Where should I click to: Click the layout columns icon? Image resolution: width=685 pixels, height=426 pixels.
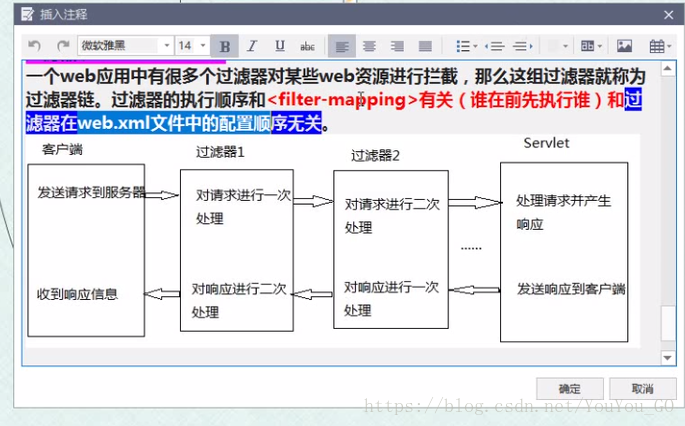click(x=588, y=46)
